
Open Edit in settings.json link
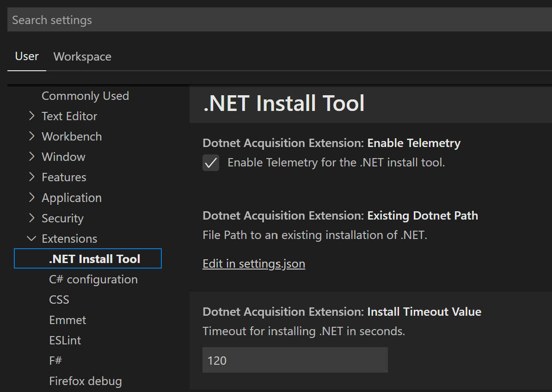[x=254, y=263]
